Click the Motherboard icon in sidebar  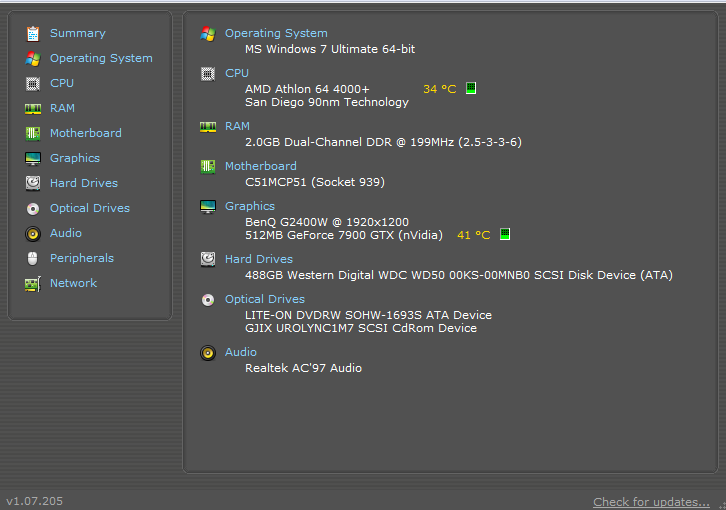(33, 133)
